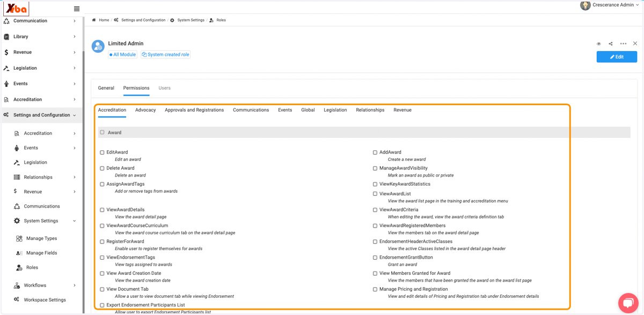The width and height of the screenshot is (644, 315).
Task: Open the chat support bubble
Action: (x=628, y=303)
